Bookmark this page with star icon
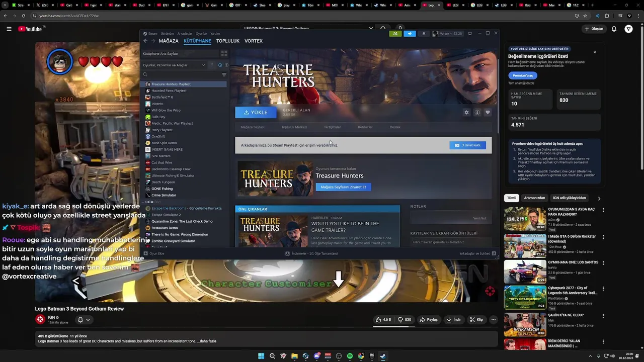The width and height of the screenshot is (644, 362). (x=585, y=16)
